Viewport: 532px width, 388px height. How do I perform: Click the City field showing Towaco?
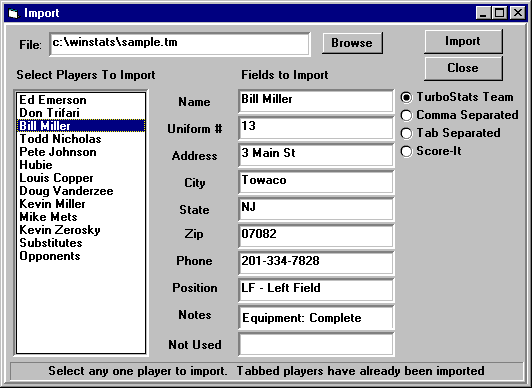click(x=316, y=182)
